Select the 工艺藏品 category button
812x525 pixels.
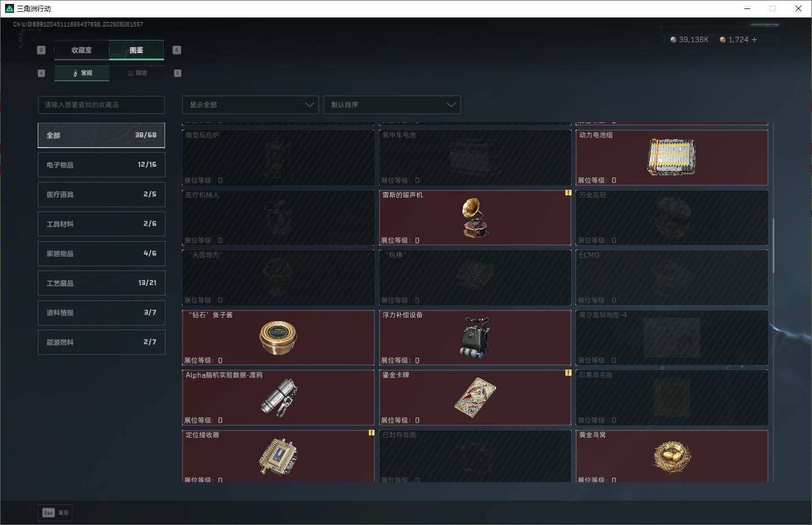tap(101, 283)
